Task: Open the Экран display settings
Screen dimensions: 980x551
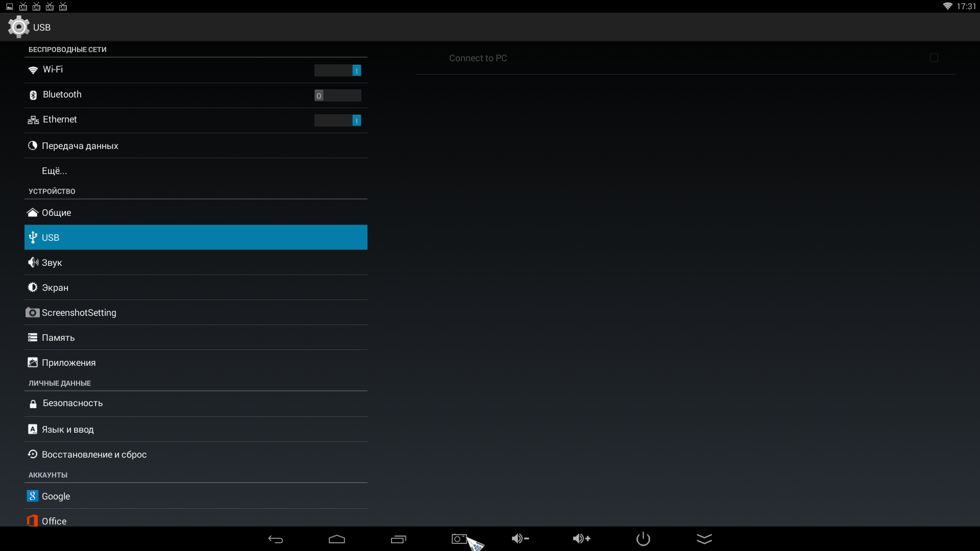Action: 55,288
